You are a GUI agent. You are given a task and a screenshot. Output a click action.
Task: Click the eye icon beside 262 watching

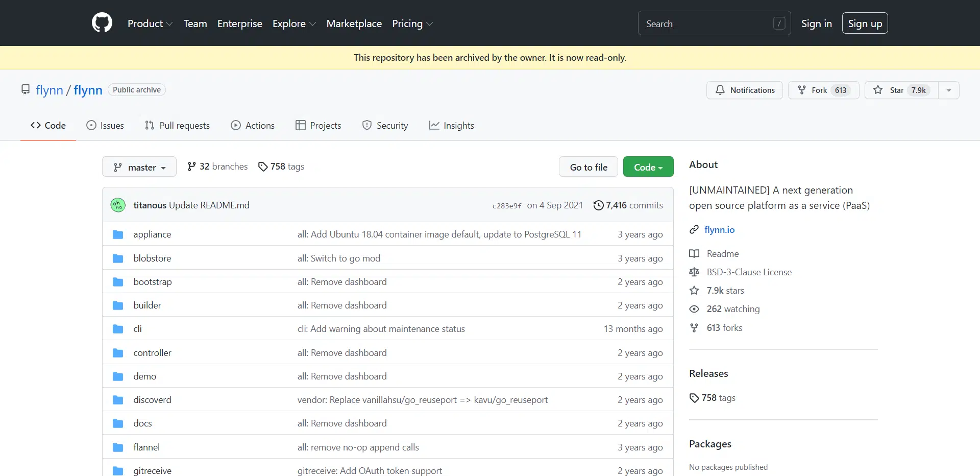[x=694, y=309]
